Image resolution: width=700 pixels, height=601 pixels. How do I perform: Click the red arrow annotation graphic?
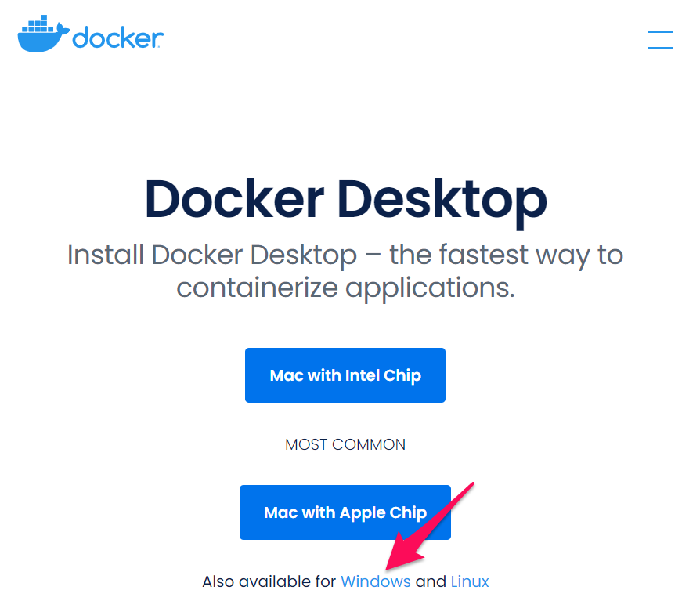(429, 527)
